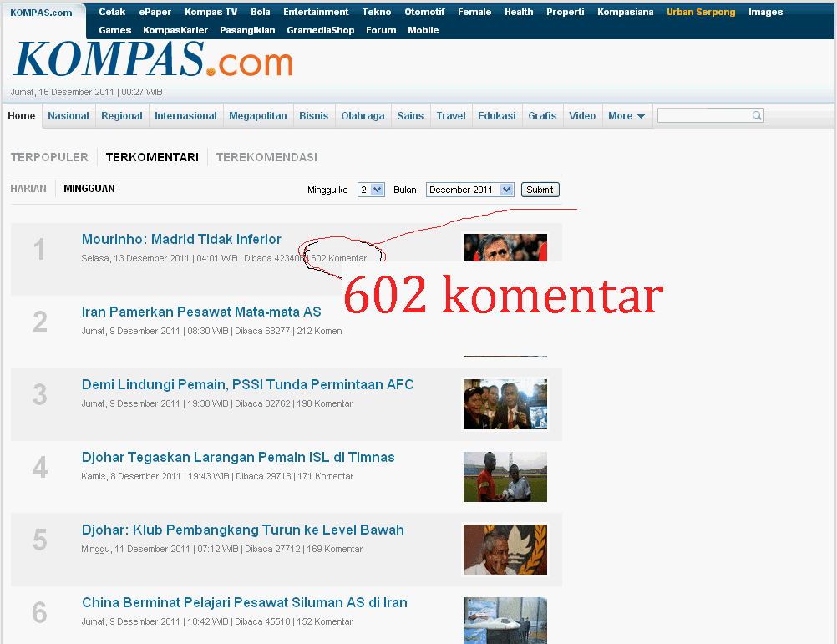Click the '169 Komentar' text
The height and width of the screenshot is (644, 837).
tap(335, 549)
